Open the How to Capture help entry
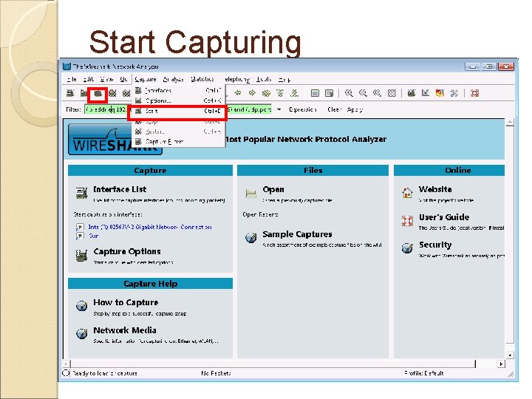The image size is (532, 399). click(126, 302)
